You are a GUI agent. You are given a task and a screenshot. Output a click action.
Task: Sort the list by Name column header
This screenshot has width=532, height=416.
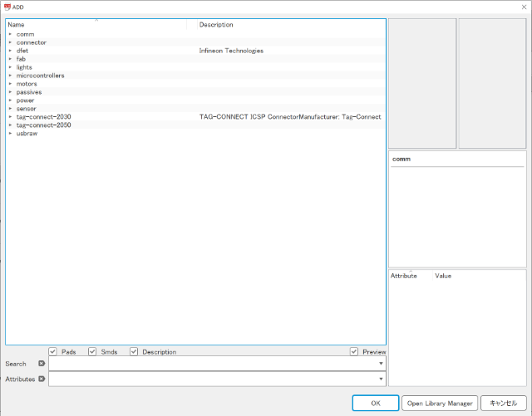tap(96, 24)
